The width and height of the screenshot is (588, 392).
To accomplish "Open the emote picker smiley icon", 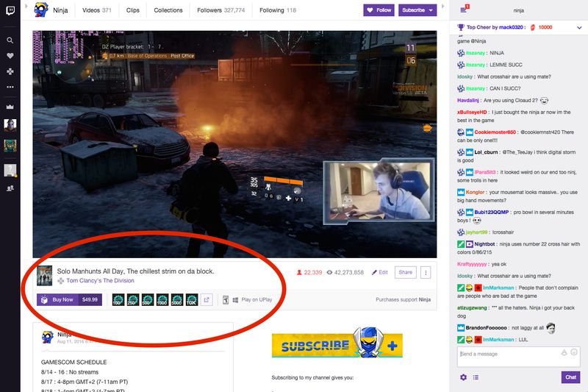I will click(x=574, y=352).
